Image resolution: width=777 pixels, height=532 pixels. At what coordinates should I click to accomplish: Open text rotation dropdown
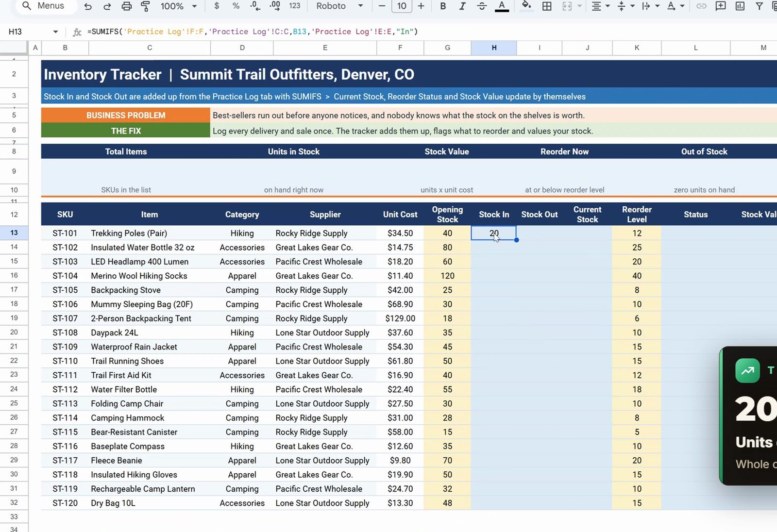pos(675,6)
